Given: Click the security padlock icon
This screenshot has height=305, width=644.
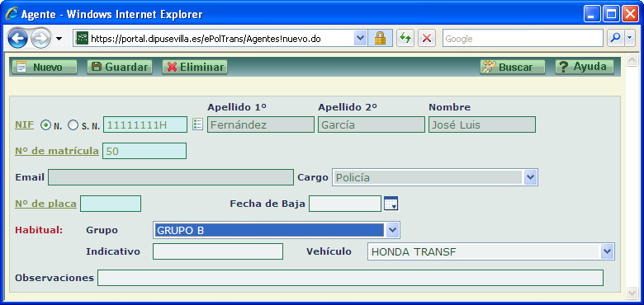Looking at the screenshot, I should coord(380,39).
